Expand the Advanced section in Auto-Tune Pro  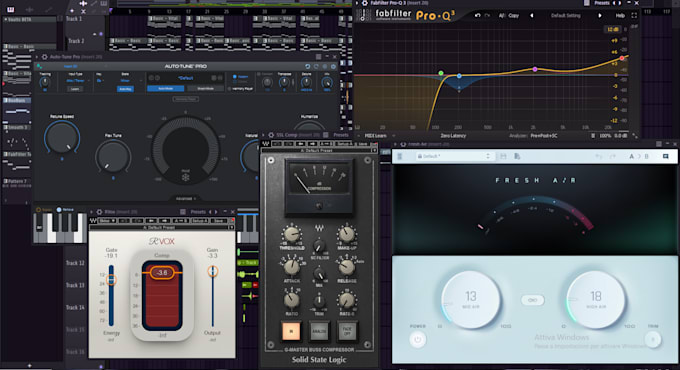186,198
